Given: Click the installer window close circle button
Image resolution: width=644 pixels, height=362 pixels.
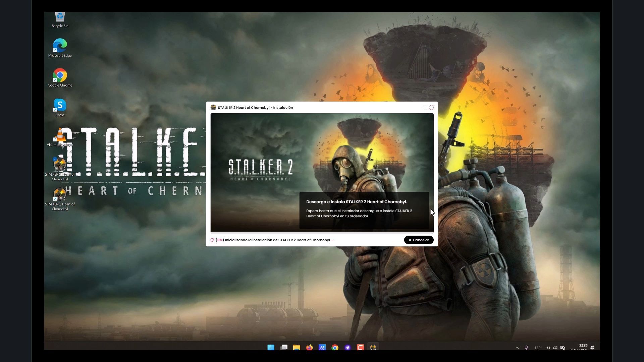Looking at the screenshot, I should click(x=431, y=108).
